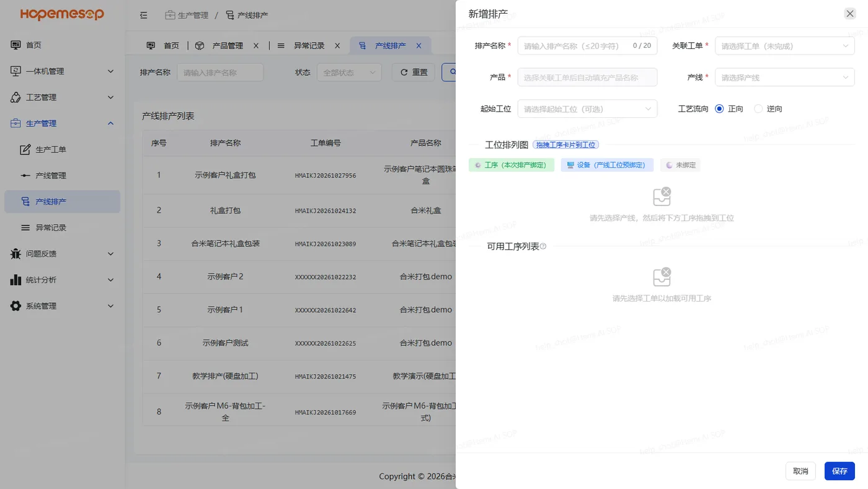Image resolution: width=868 pixels, height=489 pixels.
Task: Click the 首页 monitor icon in sidebar
Action: (x=16, y=45)
